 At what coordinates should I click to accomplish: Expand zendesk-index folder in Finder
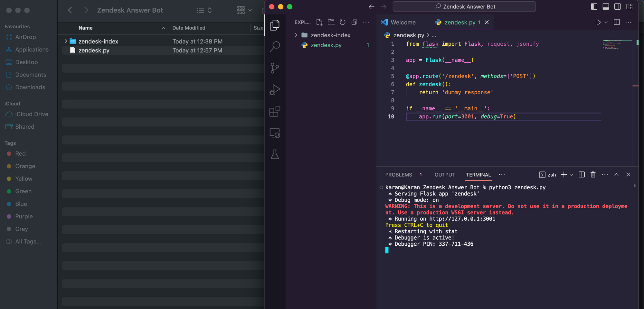pyautogui.click(x=66, y=41)
